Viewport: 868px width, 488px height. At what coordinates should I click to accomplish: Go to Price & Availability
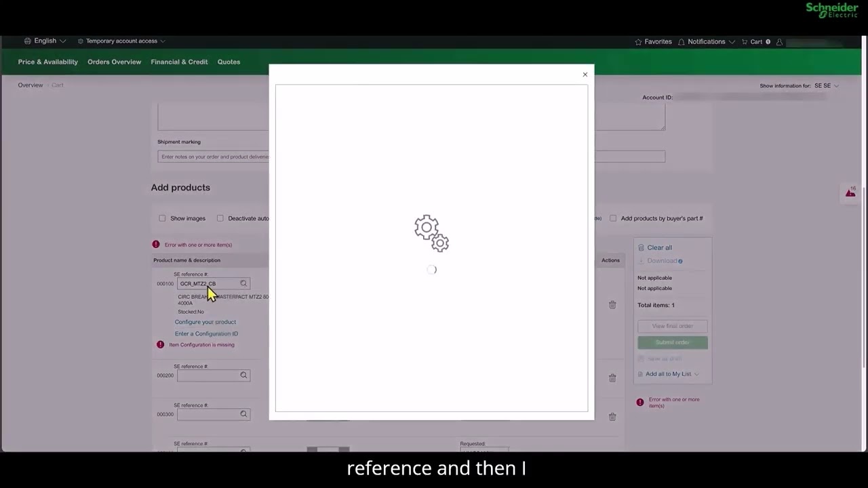(48, 62)
